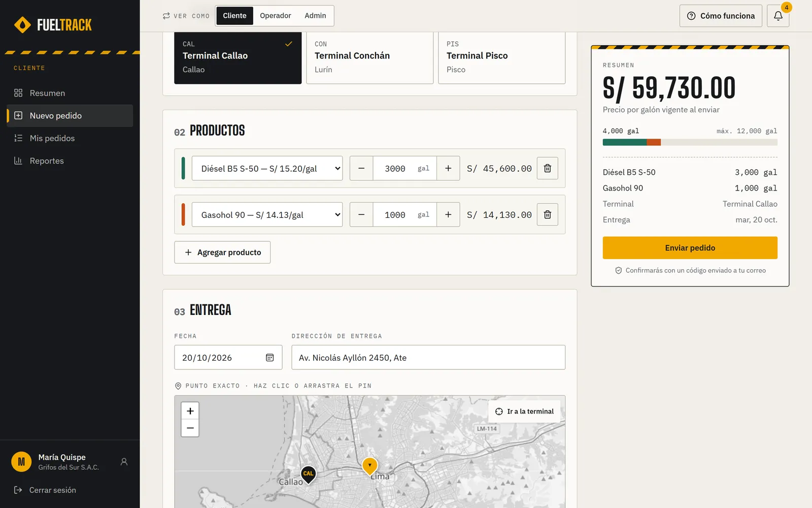Decrease Gasohol 90 quantity with minus
812x508 pixels.
tap(361, 214)
